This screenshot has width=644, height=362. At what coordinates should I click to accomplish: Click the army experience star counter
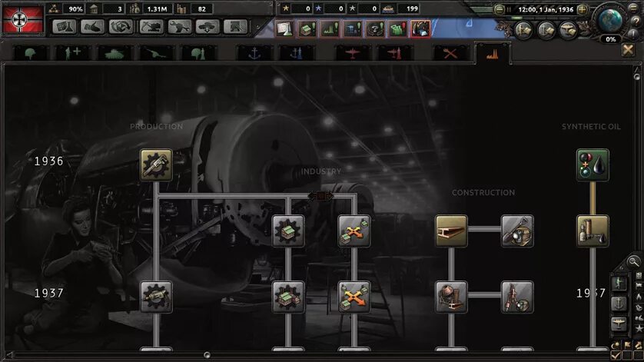(296, 8)
